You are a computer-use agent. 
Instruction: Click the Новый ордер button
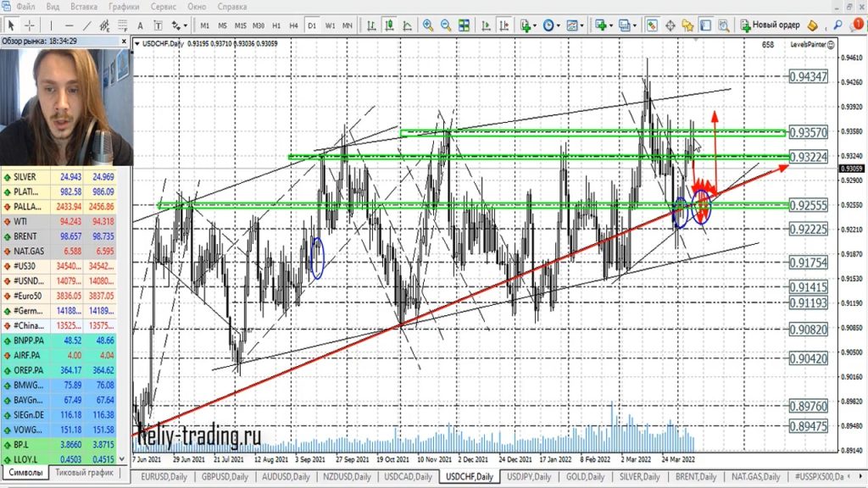pos(770,25)
